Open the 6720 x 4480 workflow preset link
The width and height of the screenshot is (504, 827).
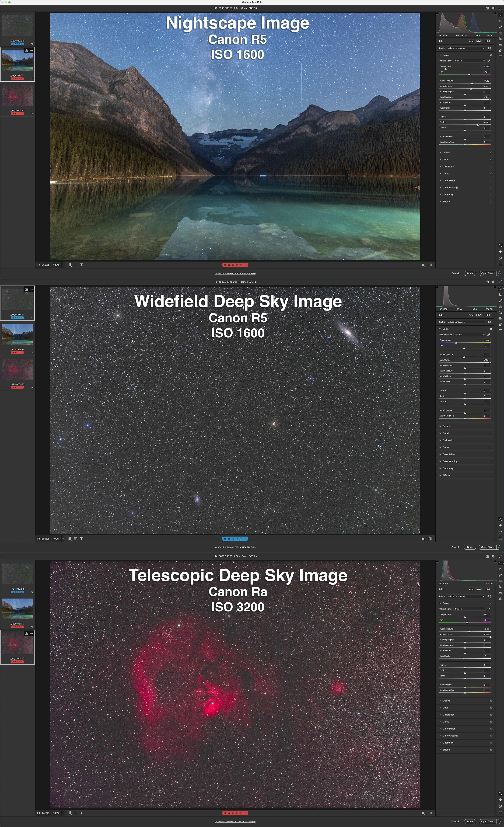[235, 822]
